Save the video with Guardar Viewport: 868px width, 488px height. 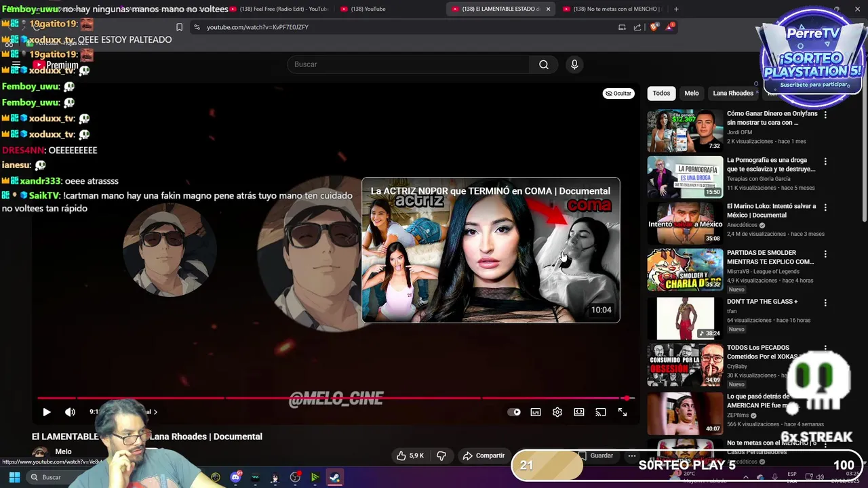click(x=596, y=456)
